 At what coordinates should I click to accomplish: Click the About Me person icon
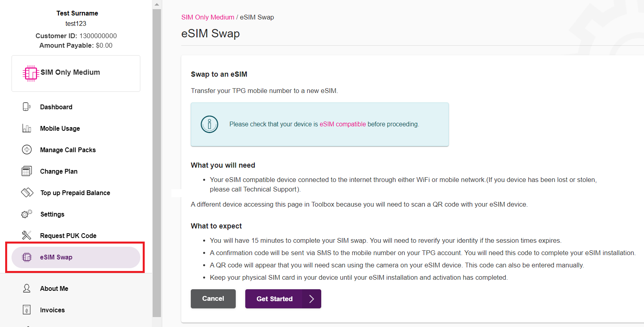pyautogui.click(x=26, y=288)
